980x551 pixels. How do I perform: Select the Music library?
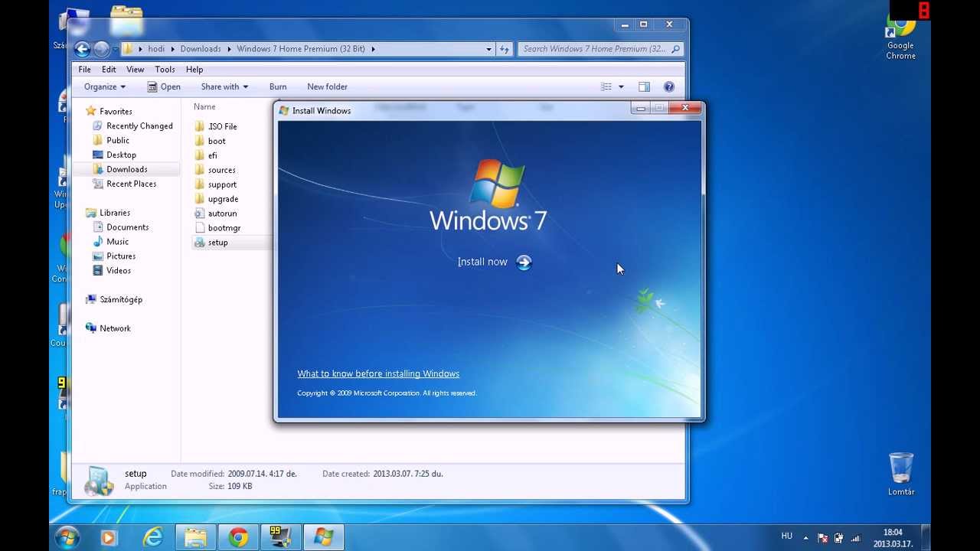(117, 242)
